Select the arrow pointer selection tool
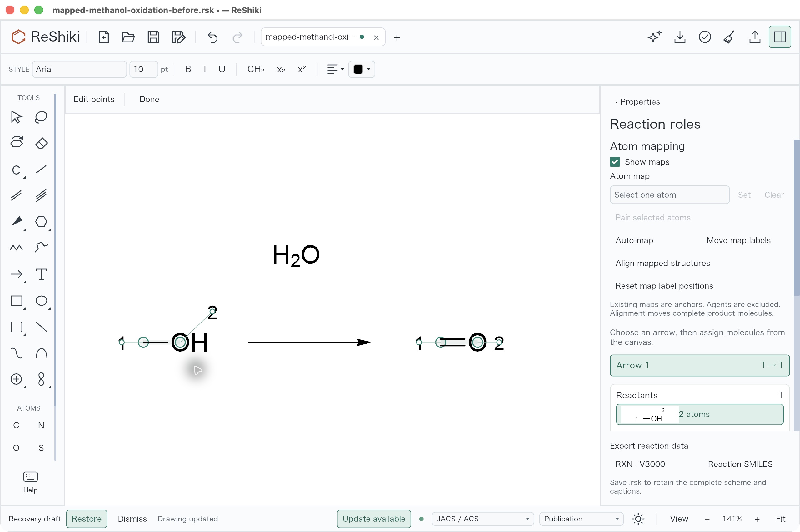800x532 pixels. 16,117
